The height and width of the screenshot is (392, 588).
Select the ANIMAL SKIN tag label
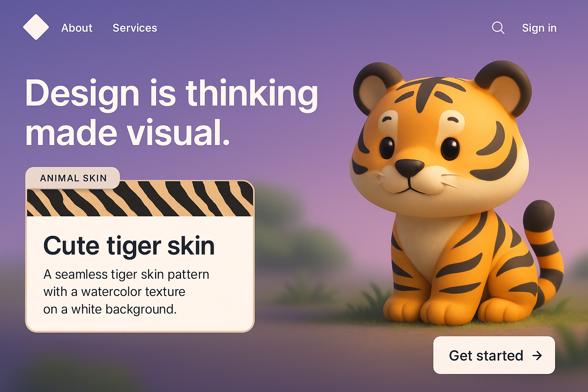pos(73,178)
